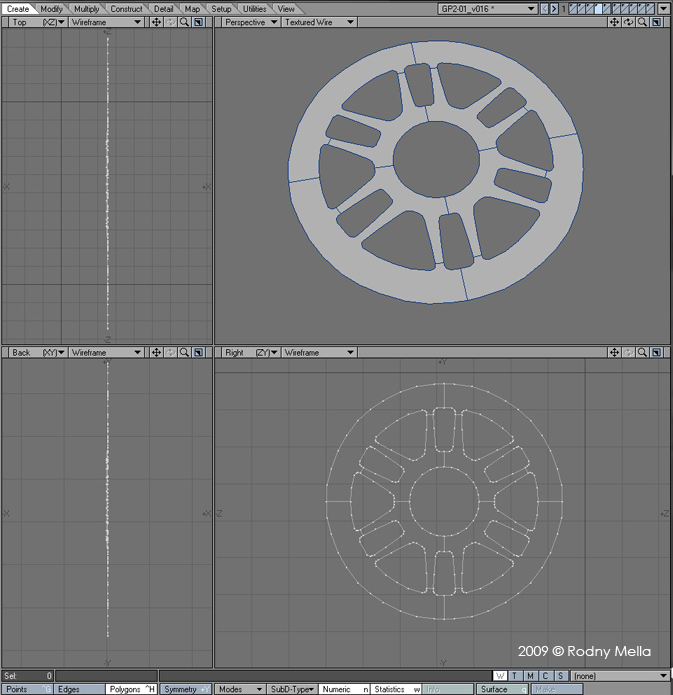Screen dimensions: 673x695
Task: Click the zoom magnifier in the Right viewport
Action: click(642, 353)
